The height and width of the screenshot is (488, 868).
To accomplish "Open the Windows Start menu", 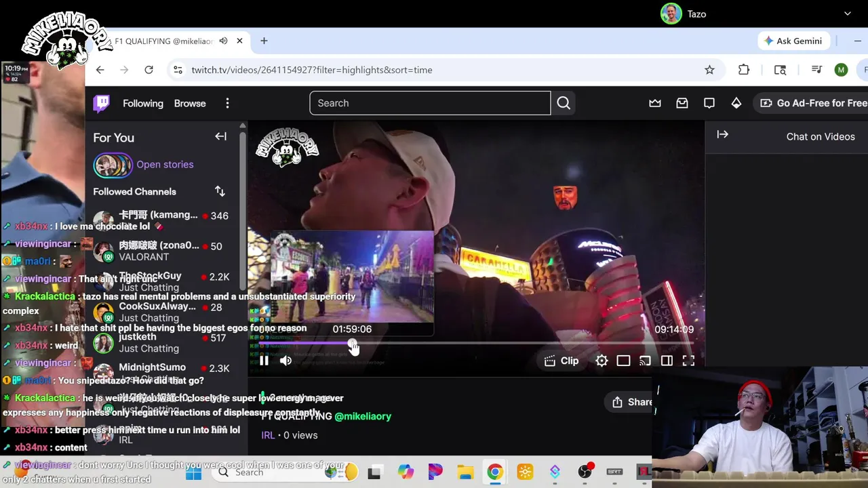I will coord(193,472).
